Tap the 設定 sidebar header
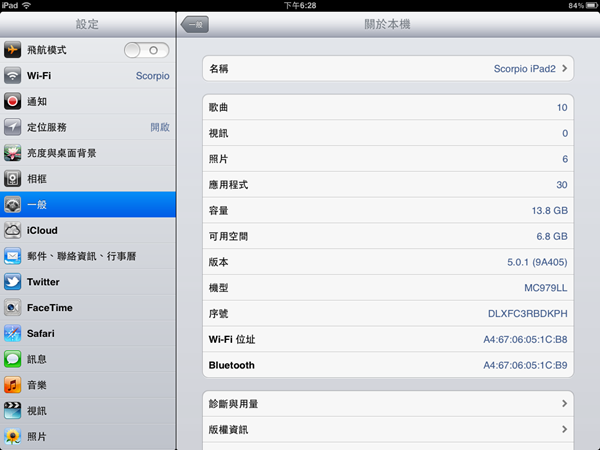This screenshot has height=450, width=600. pos(87,24)
